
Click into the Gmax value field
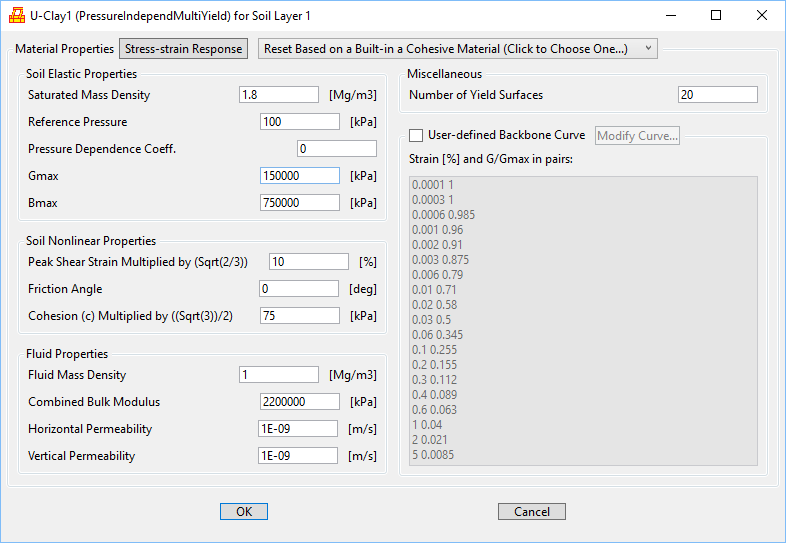pos(299,176)
